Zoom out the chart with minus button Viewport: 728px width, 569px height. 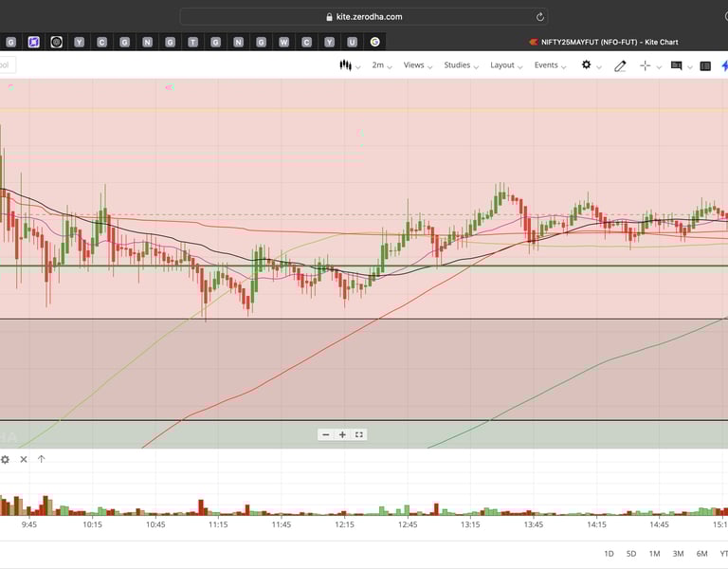point(326,434)
